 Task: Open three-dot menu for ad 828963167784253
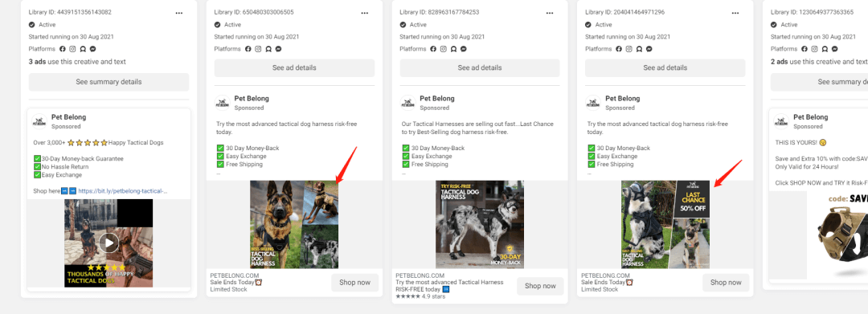coord(550,13)
